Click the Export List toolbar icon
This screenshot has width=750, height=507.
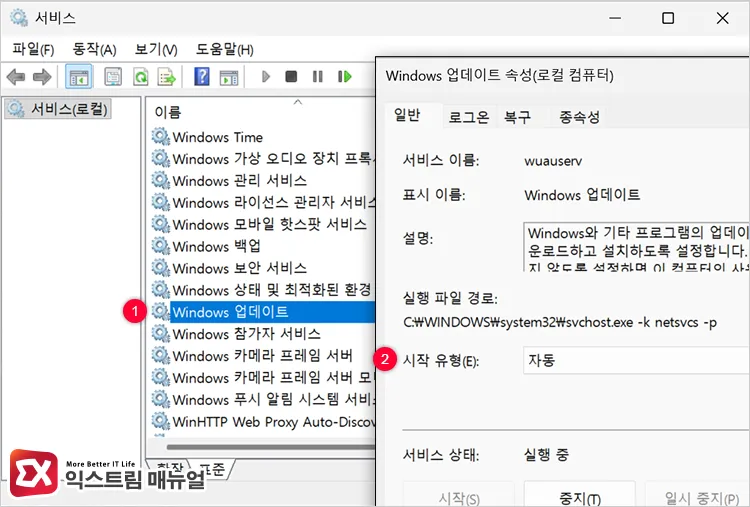click(167, 77)
